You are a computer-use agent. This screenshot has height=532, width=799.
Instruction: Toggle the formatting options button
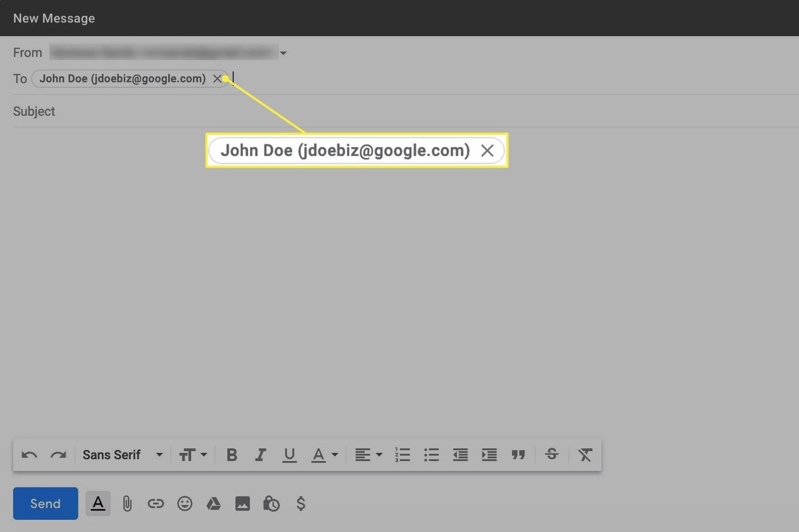tap(98, 503)
